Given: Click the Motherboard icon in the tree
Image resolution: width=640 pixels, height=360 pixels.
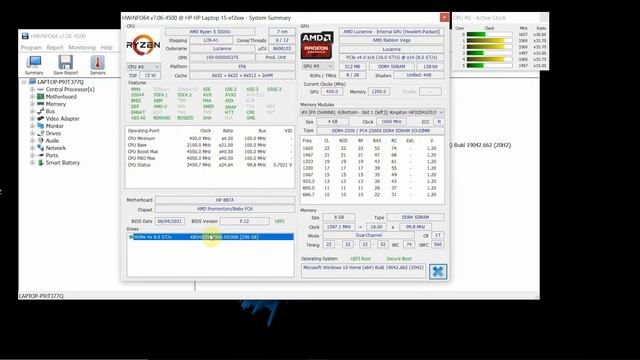Looking at the screenshot, I should [40, 97].
